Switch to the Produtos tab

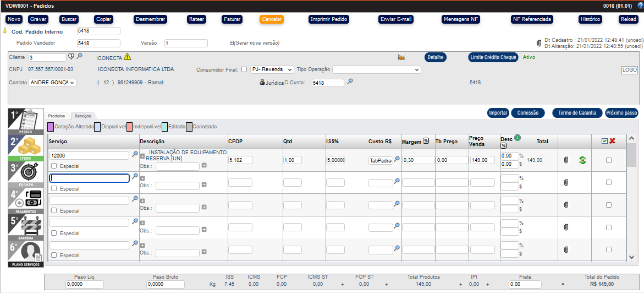click(57, 116)
